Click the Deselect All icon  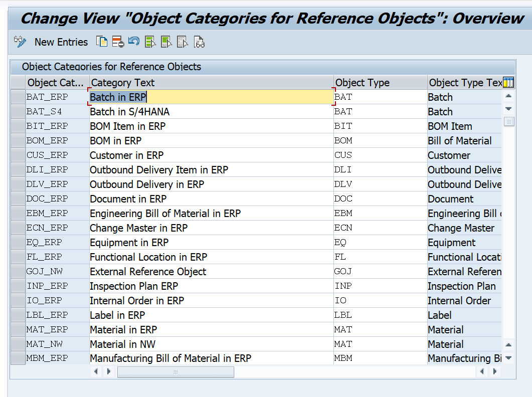tap(183, 42)
